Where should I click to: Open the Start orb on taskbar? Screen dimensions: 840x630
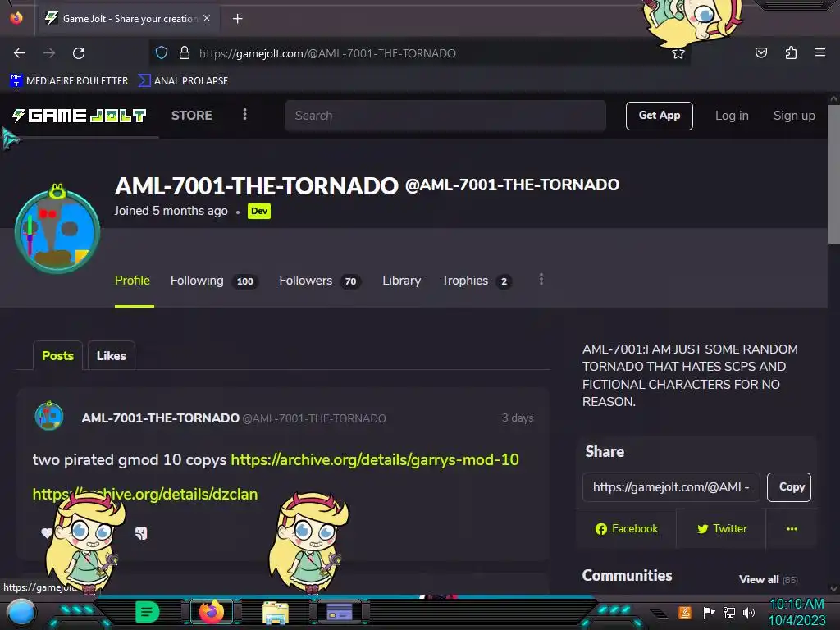(x=21, y=612)
